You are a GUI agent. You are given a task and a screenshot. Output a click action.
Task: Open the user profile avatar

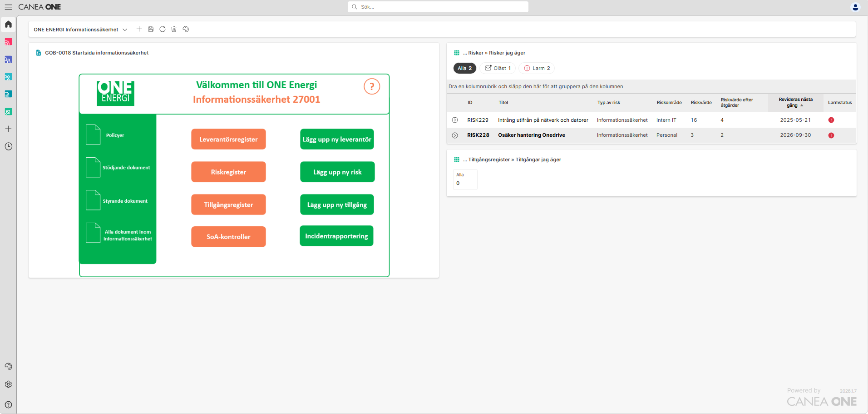coord(855,7)
